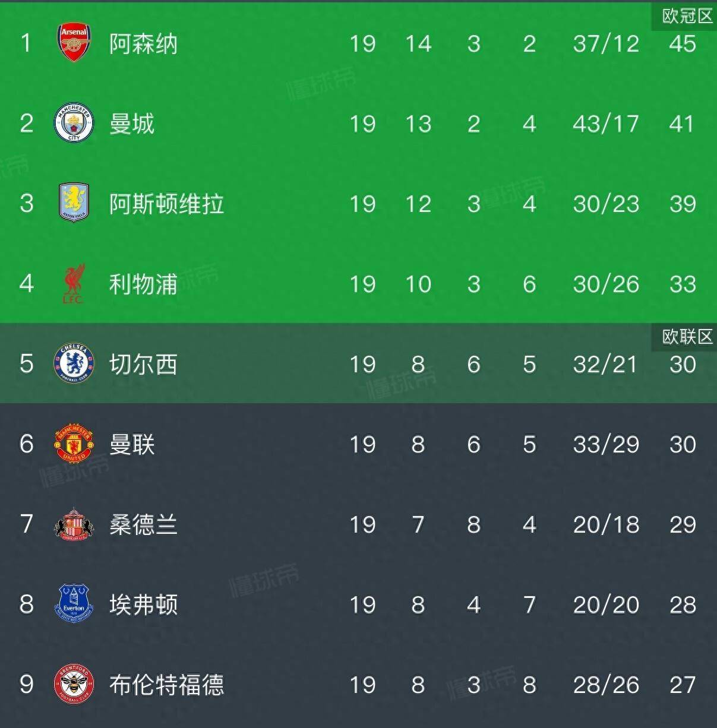Click the 欧冠区 zone label
Viewport: 717px width, 728px height.
coord(687,16)
